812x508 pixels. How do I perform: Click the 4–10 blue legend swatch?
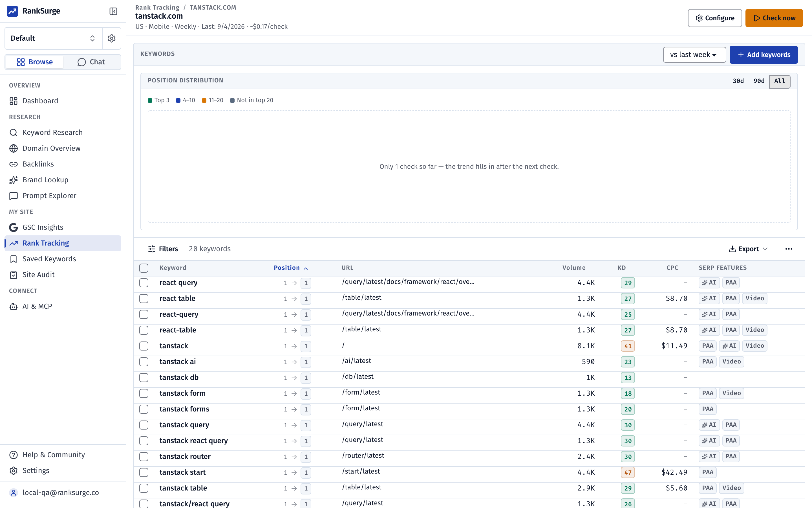coord(178,100)
